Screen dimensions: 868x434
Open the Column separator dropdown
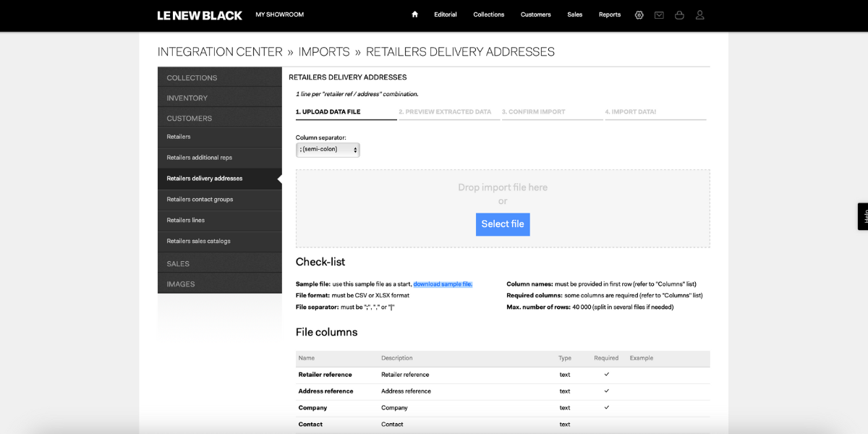(328, 150)
